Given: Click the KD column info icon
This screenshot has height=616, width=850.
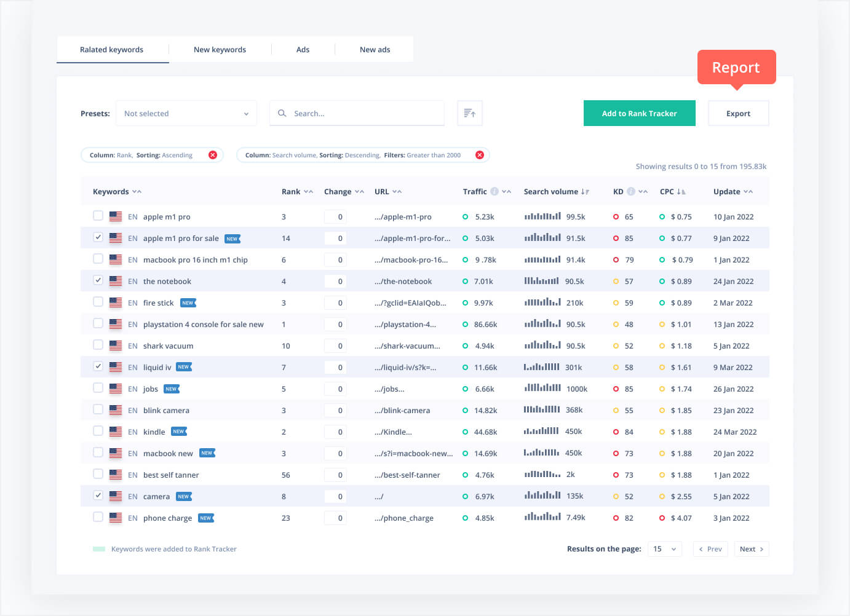Looking at the screenshot, I should click(x=631, y=192).
